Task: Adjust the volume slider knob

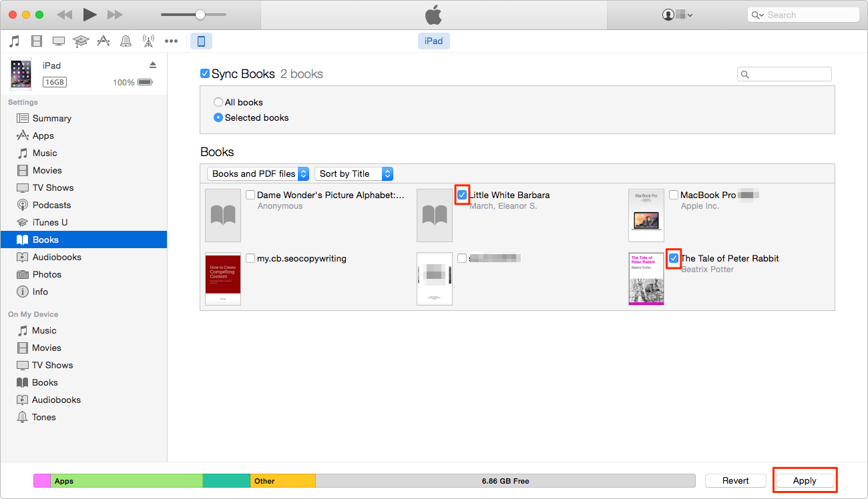Action: pyautogui.click(x=200, y=15)
